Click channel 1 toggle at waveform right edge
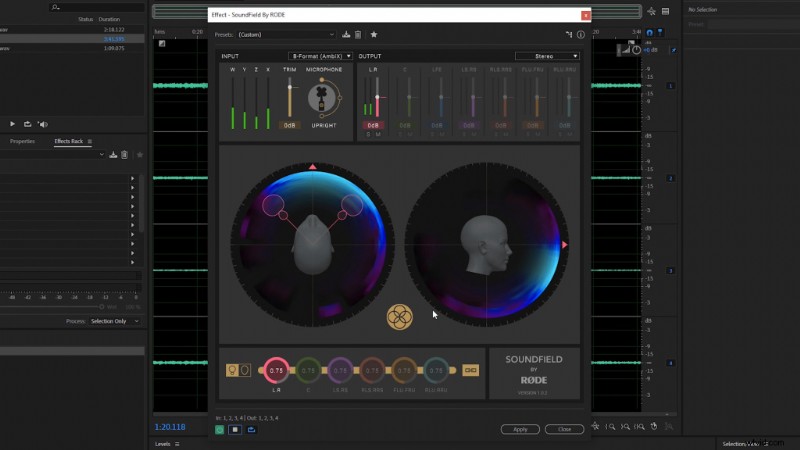Viewport: 800px width, 450px height. click(670, 86)
